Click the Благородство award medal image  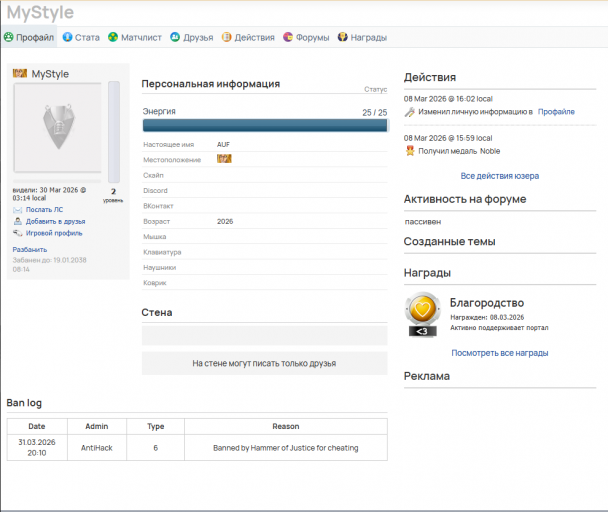pos(423,314)
